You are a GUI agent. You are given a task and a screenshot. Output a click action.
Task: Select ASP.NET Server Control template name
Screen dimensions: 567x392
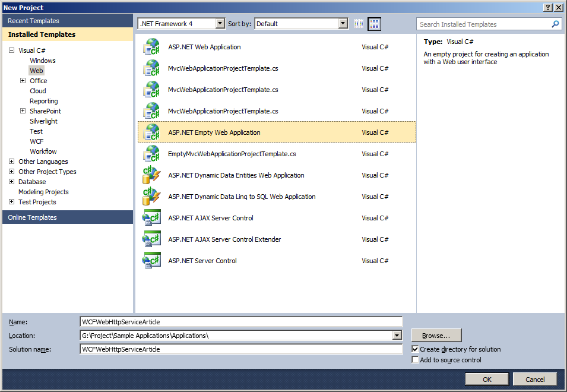click(x=202, y=261)
